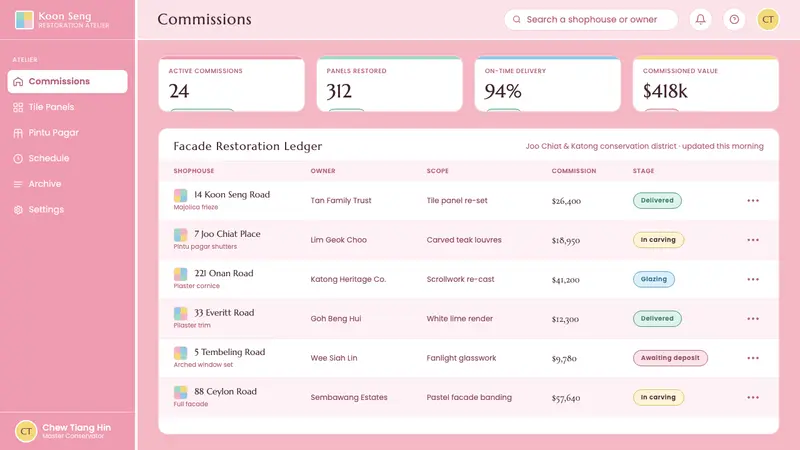The height and width of the screenshot is (450, 800).
Task: Open row menu for 7 Joo Chiat Place
Action: [753, 240]
